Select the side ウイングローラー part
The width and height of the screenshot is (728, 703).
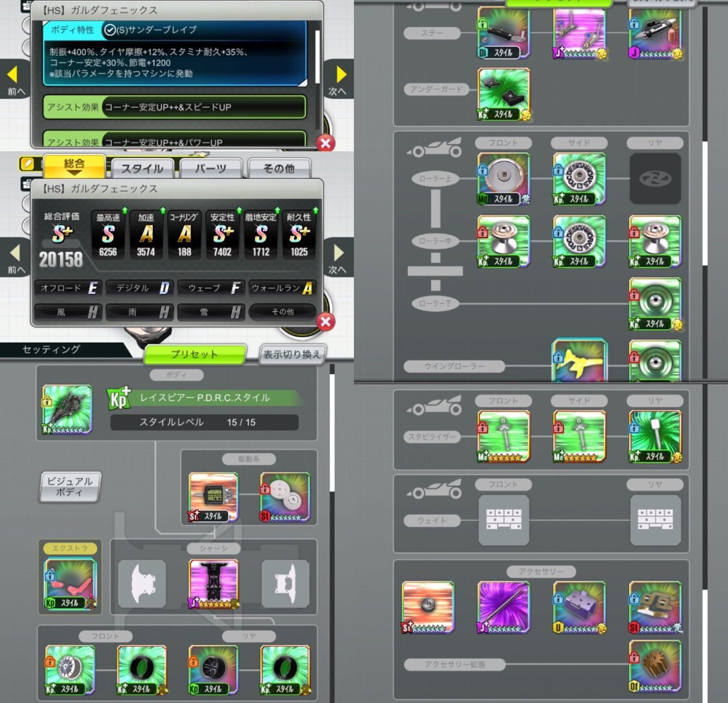[580, 360]
